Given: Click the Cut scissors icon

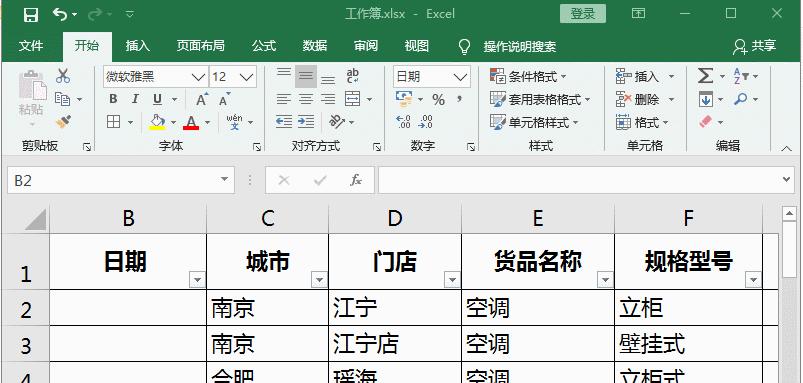Looking at the screenshot, I should [x=63, y=76].
